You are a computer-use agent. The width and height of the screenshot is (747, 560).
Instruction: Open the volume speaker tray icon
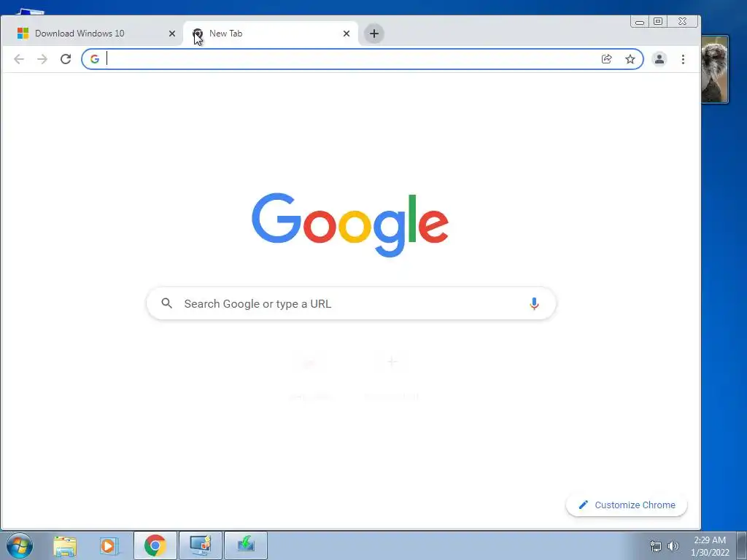[673, 546]
